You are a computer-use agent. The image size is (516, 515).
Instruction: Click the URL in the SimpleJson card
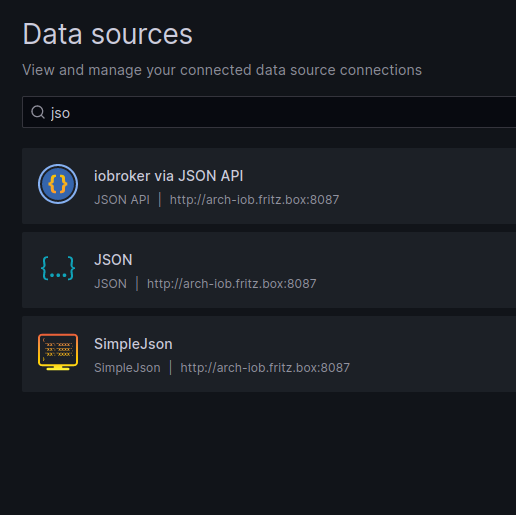pos(265,368)
